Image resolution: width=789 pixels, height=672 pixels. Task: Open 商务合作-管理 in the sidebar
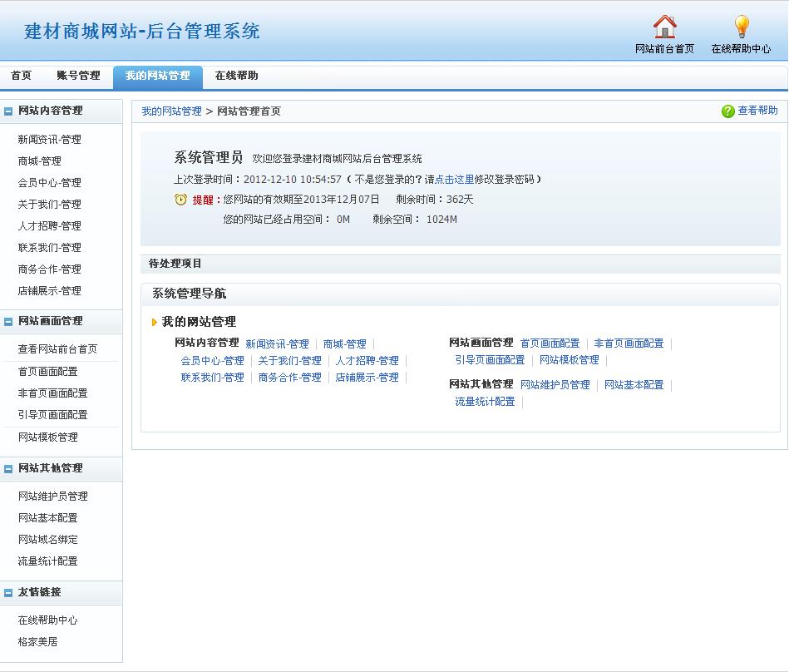(49, 269)
